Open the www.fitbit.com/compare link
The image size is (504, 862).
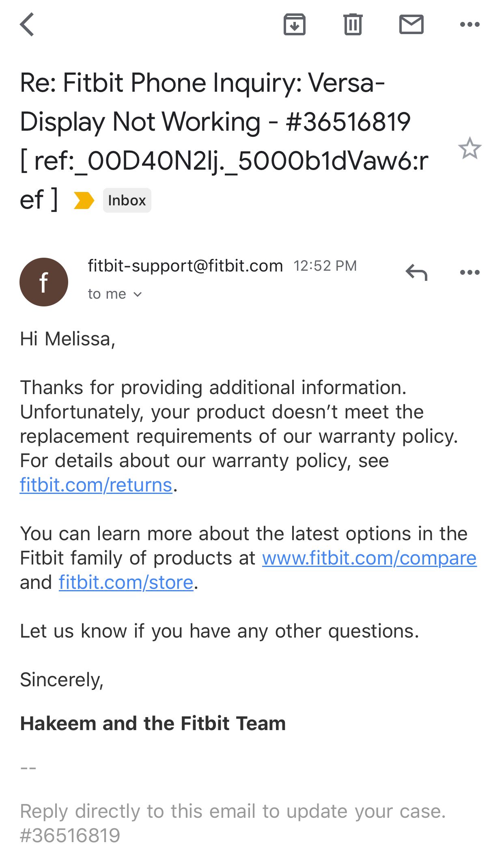369,558
